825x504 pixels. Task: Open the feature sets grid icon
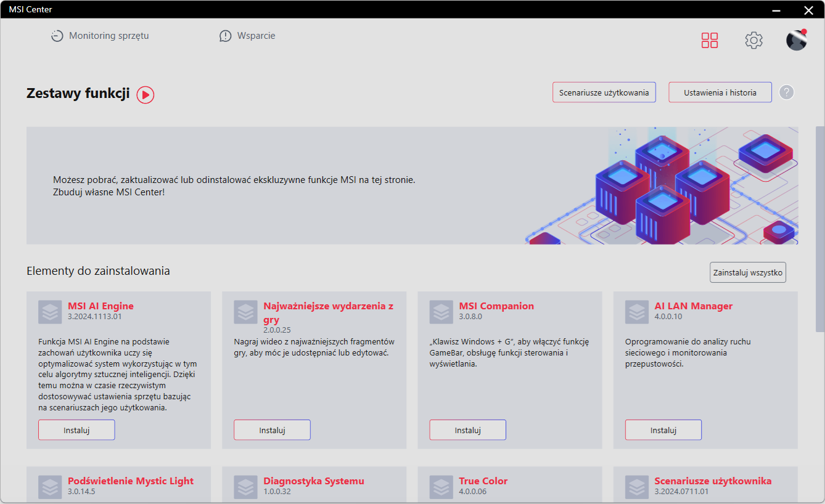point(710,41)
